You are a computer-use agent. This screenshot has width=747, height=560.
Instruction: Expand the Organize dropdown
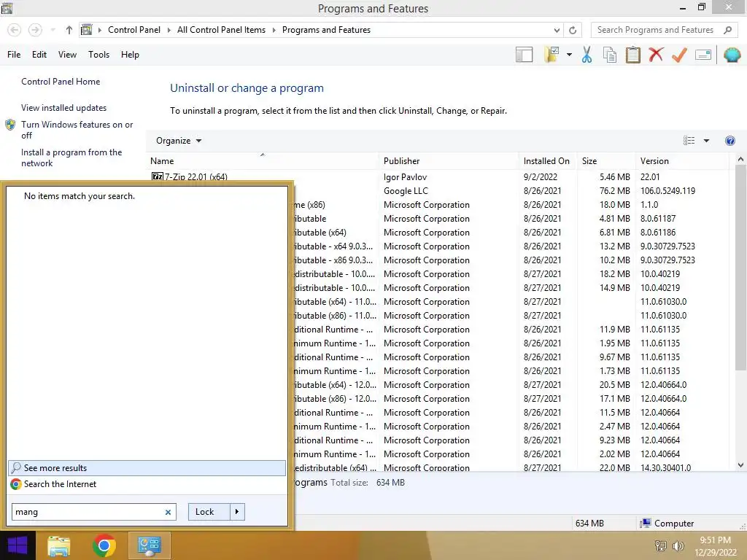179,141
